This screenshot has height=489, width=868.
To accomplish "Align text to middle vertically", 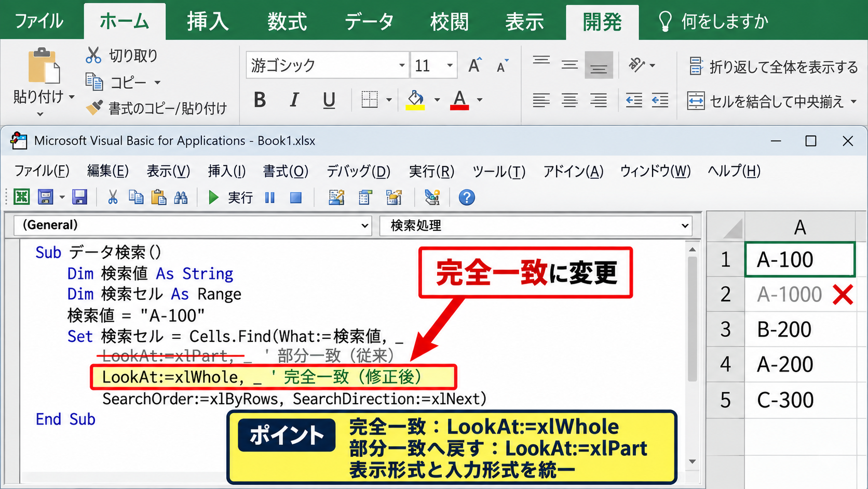I will tap(569, 65).
